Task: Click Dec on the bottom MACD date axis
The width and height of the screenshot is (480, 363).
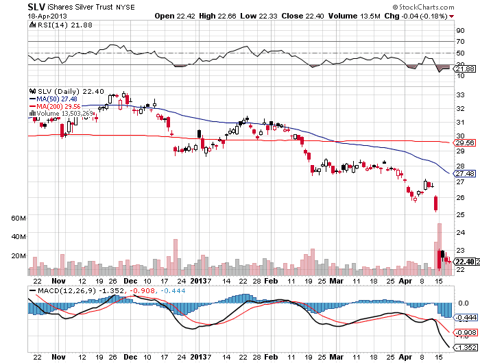Action: point(130,357)
